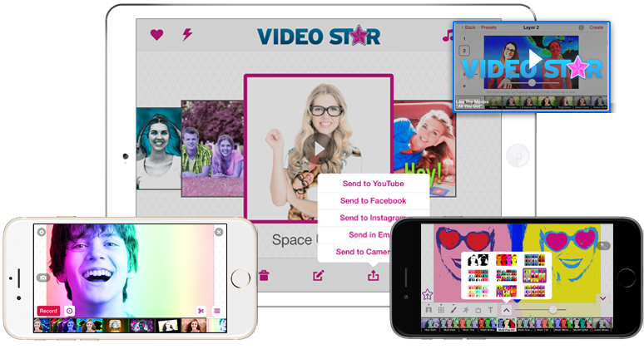Adjust the effect intensity slider on the black iPhone
The image size is (644, 349).
click(553, 310)
